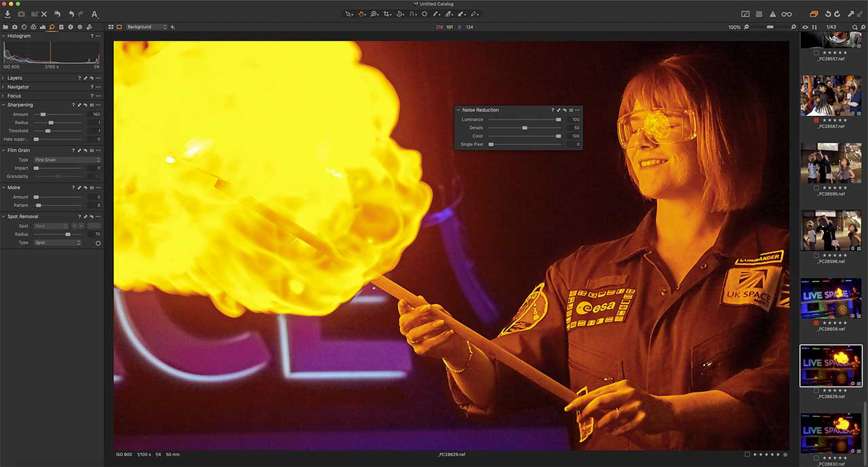
Task: Open the Exposure tool tab
Action: coord(43,26)
